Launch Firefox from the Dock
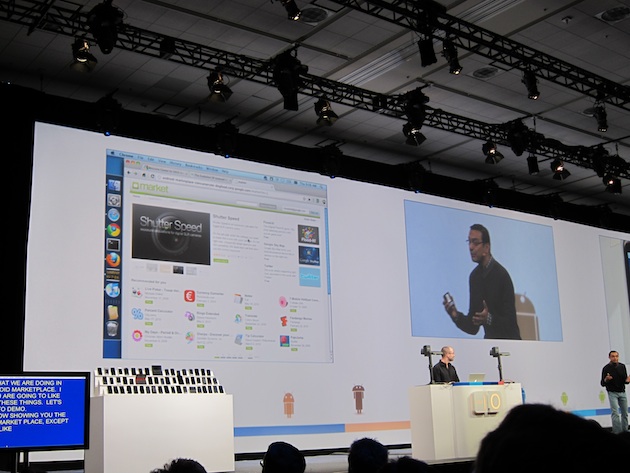The width and height of the screenshot is (630, 473). [x=113, y=260]
